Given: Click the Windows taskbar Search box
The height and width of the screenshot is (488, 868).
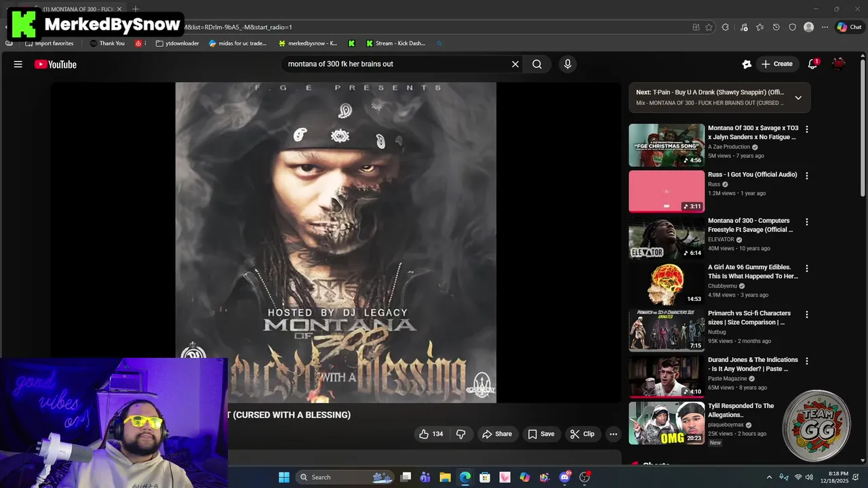Looking at the screenshot, I should pyautogui.click(x=346, y=477).
